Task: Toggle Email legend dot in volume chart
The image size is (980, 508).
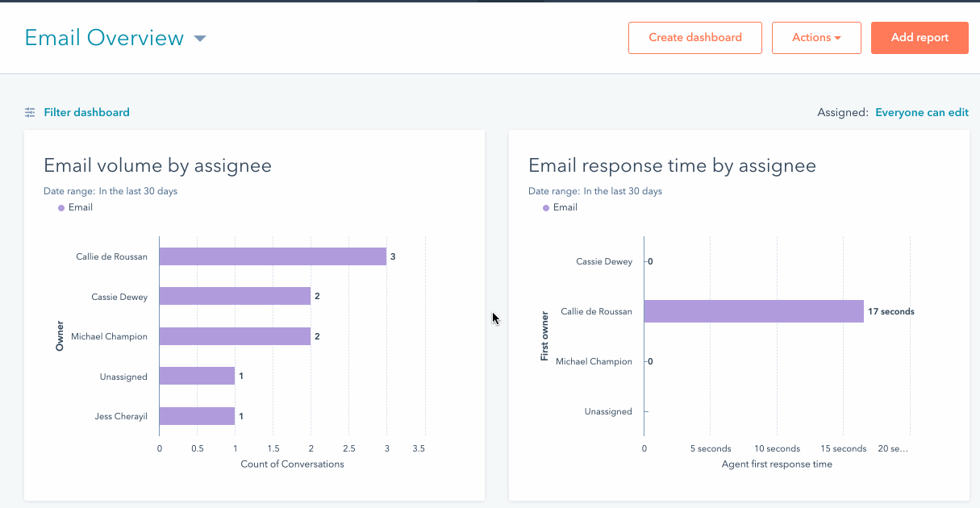Action: tap(61, 208)
